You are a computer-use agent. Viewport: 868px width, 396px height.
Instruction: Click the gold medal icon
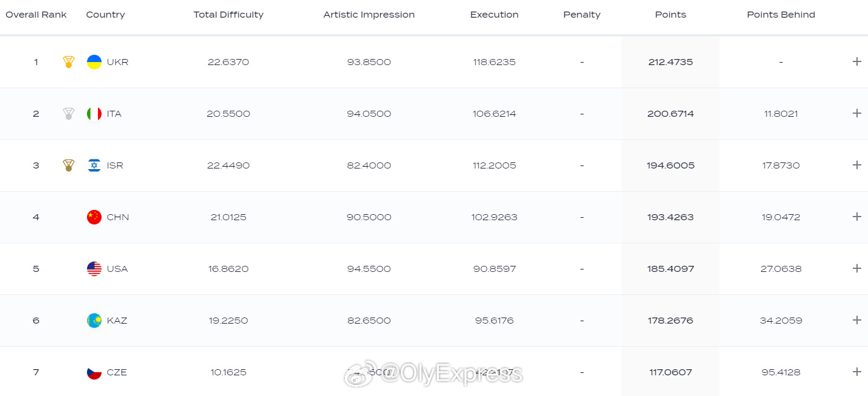click(x=69, y=62)
